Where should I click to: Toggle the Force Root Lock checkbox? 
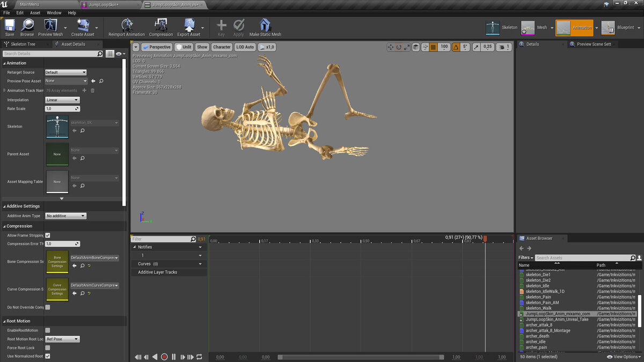tap(48, 348)
